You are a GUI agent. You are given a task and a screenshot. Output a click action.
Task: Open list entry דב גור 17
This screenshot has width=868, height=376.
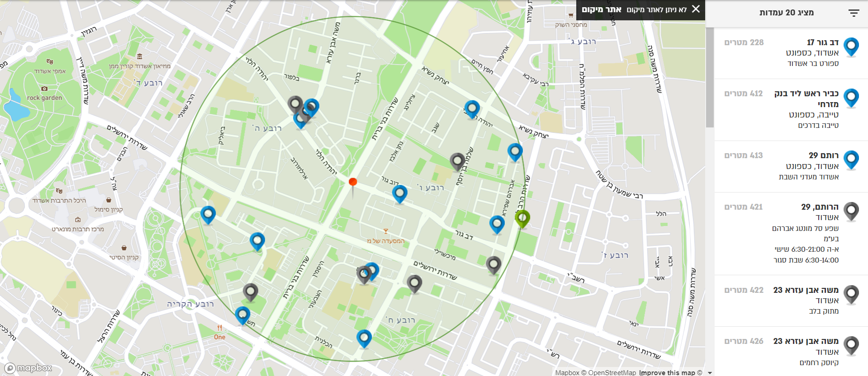coord(791,53)
